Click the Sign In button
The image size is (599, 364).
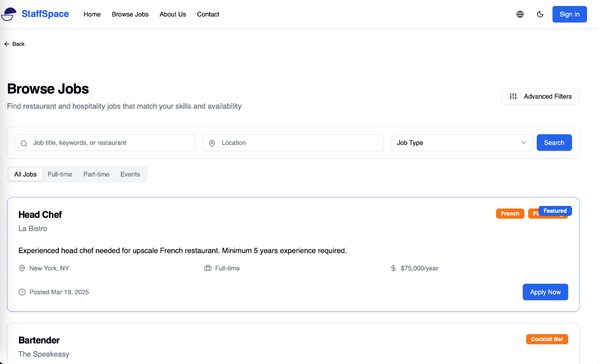pyautogui.click(x=569, y=14)
